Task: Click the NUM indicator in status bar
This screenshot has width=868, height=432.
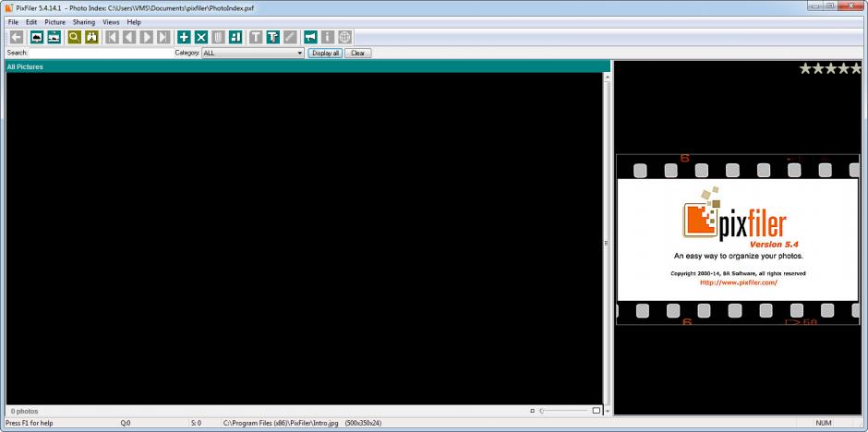Action: (824, 423)
